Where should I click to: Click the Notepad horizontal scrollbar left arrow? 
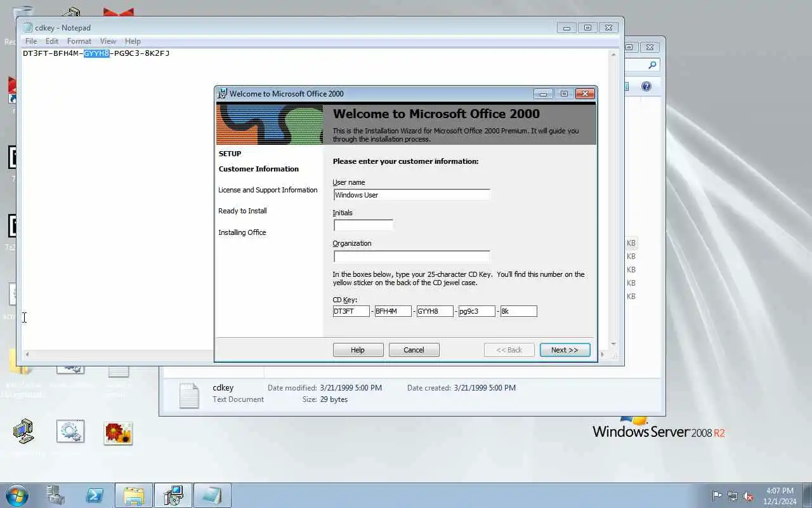27,354
